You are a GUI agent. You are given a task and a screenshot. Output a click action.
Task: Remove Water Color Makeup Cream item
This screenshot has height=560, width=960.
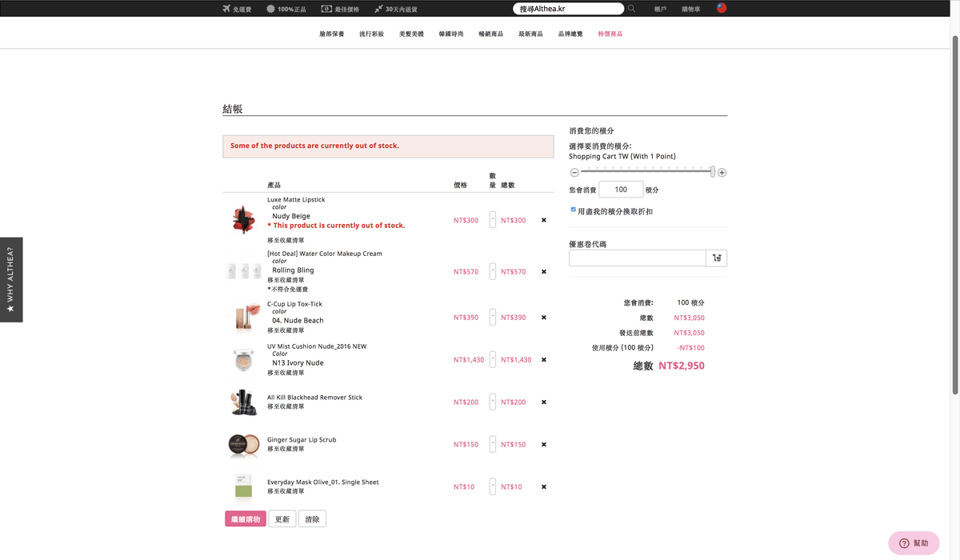(544, 272)
